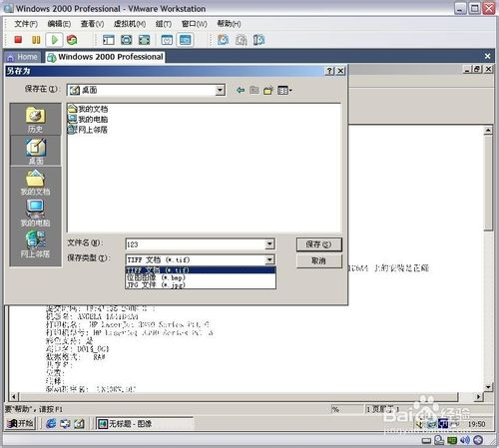The image size is (499, 448).
Task: Click the help question mark in dialog title
Action: tap(329, 71)
